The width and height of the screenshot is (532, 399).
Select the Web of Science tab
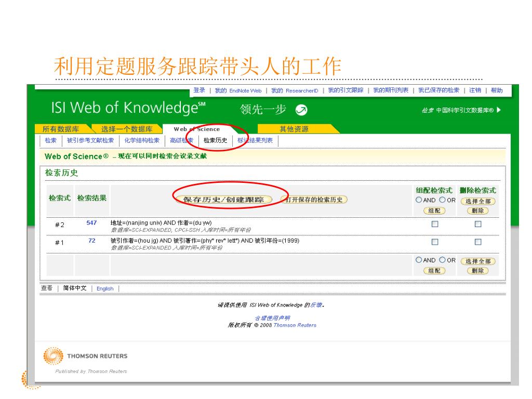pyautogui.click(x=197, y=129)
